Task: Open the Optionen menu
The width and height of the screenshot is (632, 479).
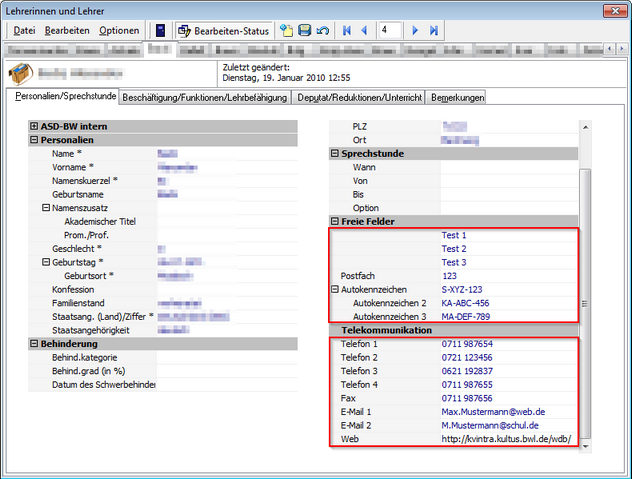Action: coord(119,31)
